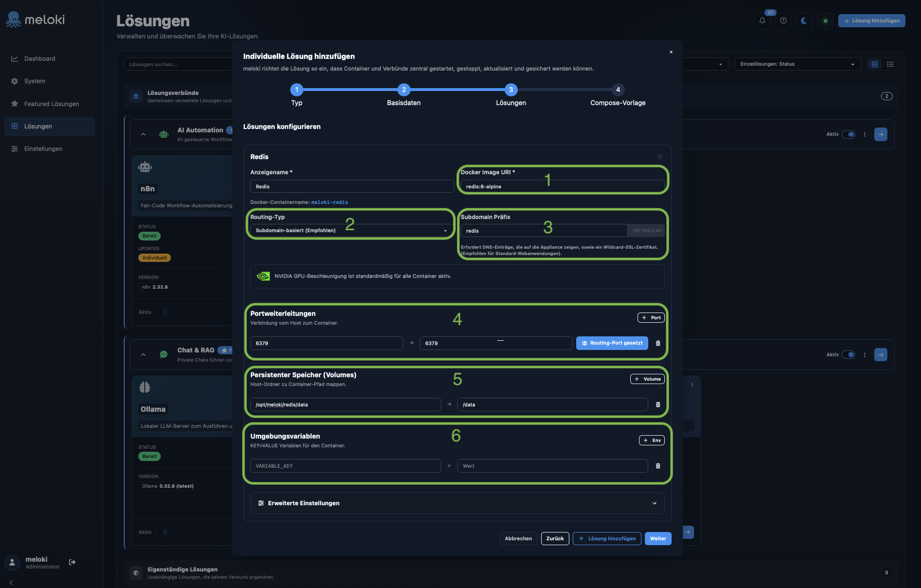
Task: Add a new volume mapping
Action: [647, 379]
